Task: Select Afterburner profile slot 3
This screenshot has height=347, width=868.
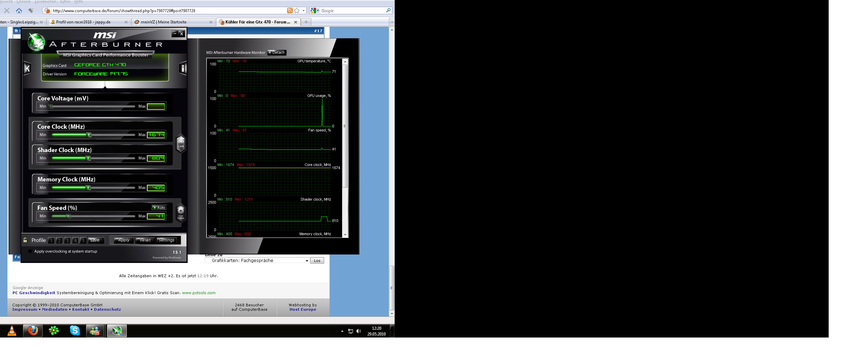Action: [x=67, y=240]
